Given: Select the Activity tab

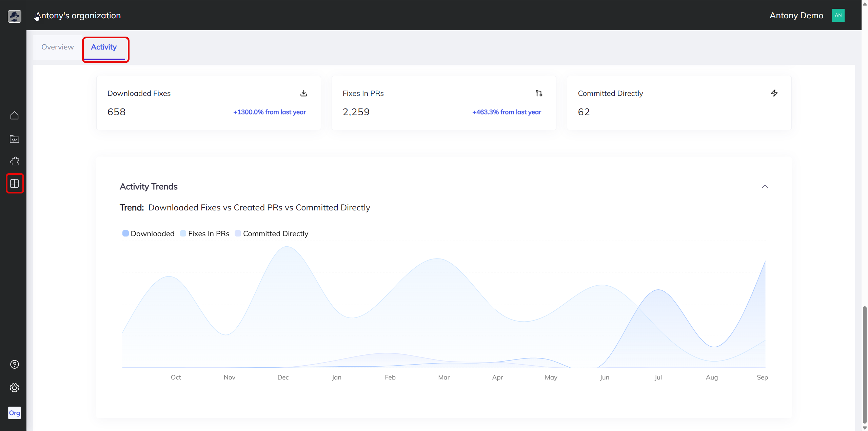Looking at the screenshot, I should click(104, 47).
